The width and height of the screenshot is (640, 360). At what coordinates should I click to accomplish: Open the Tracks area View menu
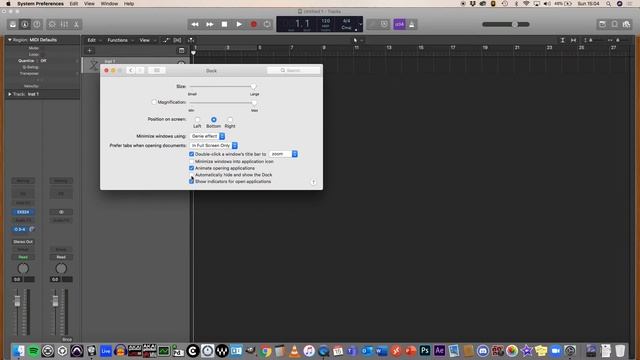click(147, 40)
